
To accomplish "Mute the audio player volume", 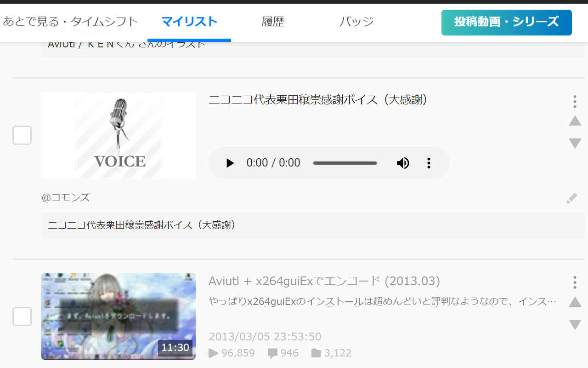I will click(403, 163).
